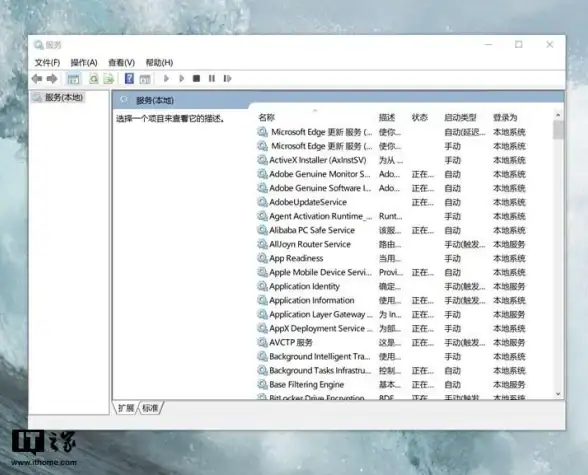Click Provi... description cell of Apple Mobile Device
The width and height of the screenshot is (588, 475).
point(391,273)
